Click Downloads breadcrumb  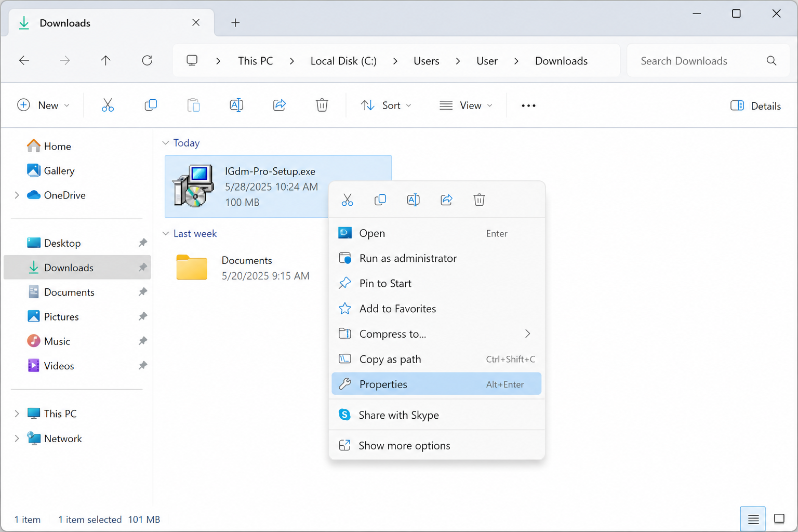tap(562, 61)
